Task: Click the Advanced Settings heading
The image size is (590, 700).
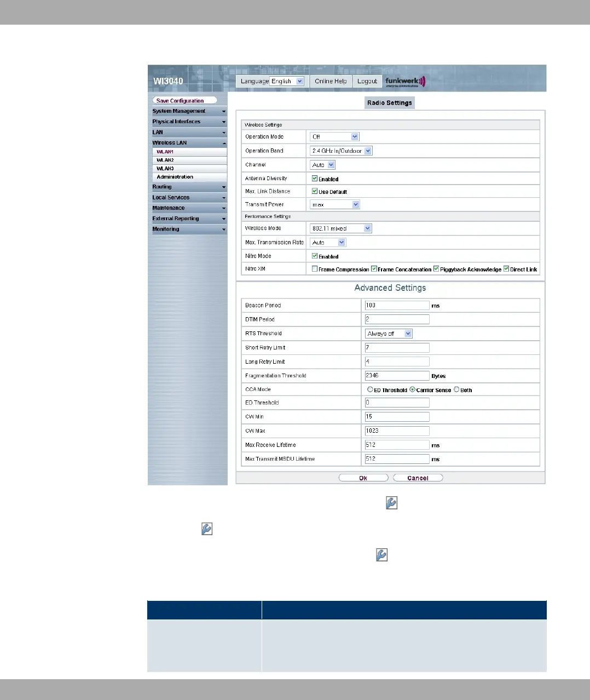Action: coord(390,288)
